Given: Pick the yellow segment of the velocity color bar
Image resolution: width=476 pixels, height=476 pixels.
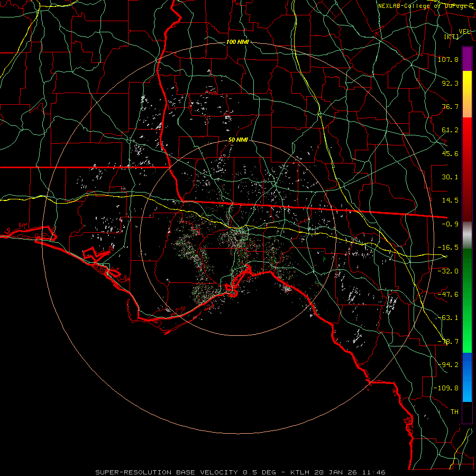Looking at the screenshot, I should tap(467, 94).
